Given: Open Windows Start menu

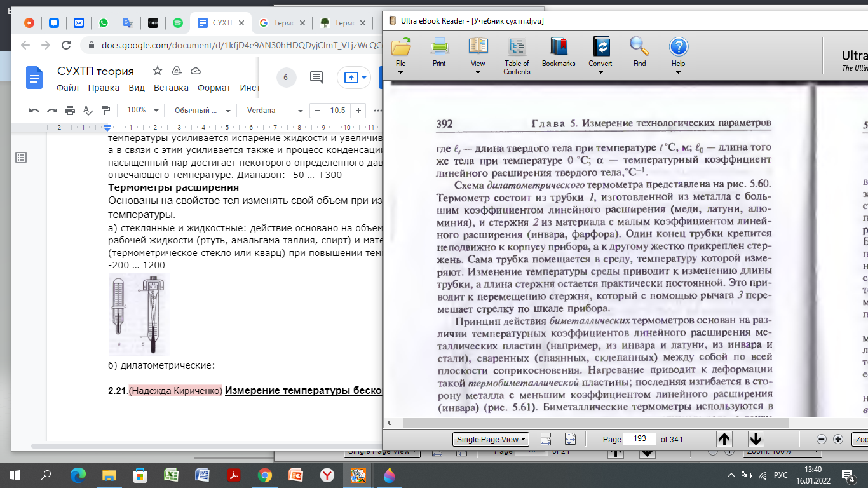Looking at the screenshot, I should [x=15, y=475].
